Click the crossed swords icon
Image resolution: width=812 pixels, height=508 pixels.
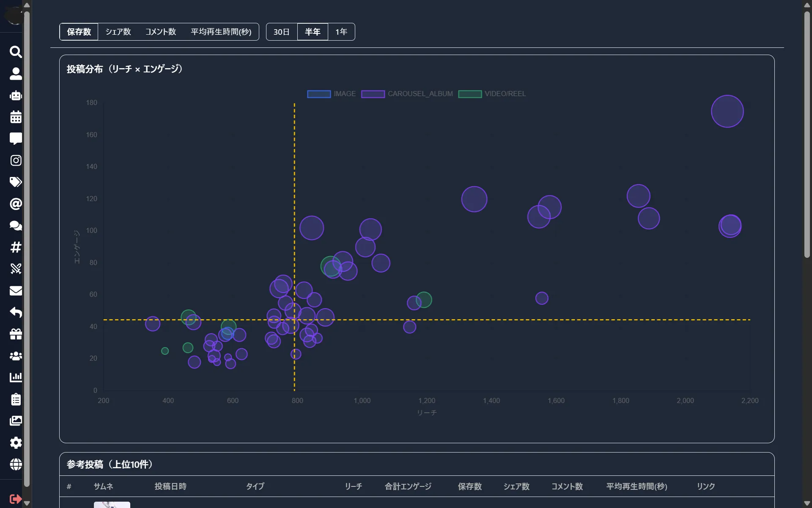click(16, 269)
